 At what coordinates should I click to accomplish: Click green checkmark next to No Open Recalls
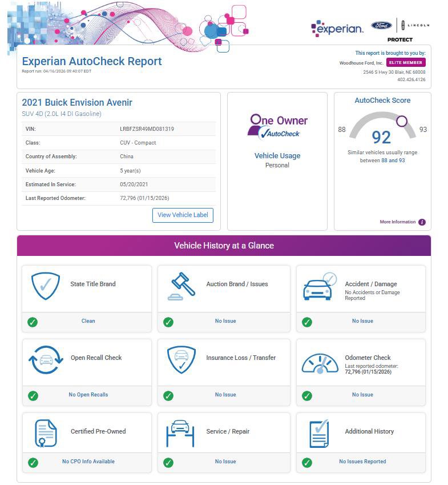(x=33, y=395)
